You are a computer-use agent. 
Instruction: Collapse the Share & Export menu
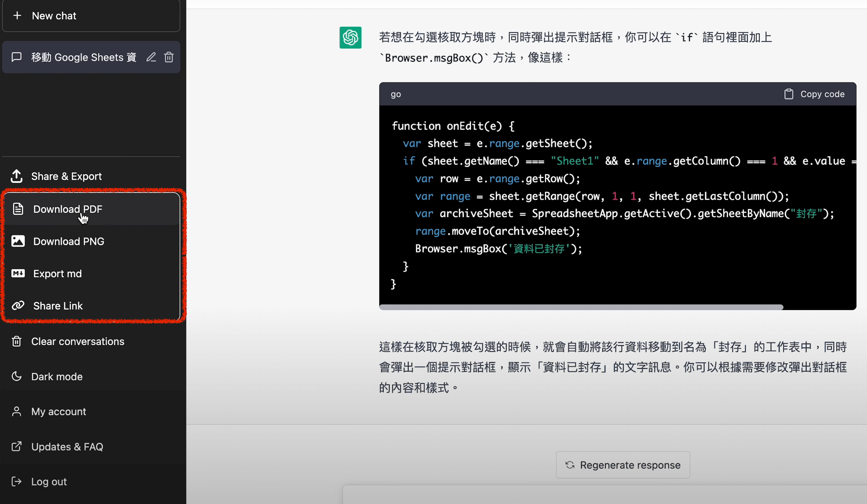pos(66,176)
